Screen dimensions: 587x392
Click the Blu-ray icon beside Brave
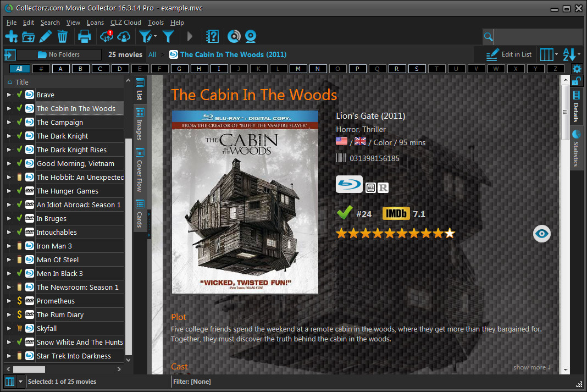pos(30,95)
